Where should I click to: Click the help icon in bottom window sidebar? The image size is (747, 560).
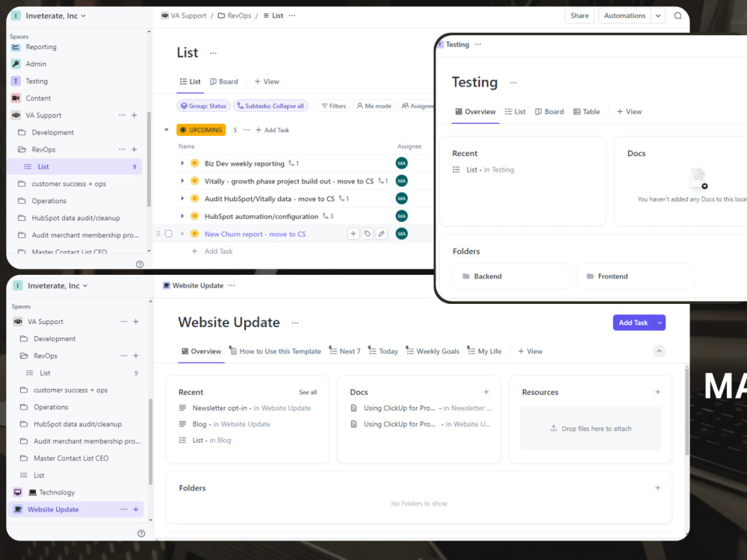coord(141,533)
